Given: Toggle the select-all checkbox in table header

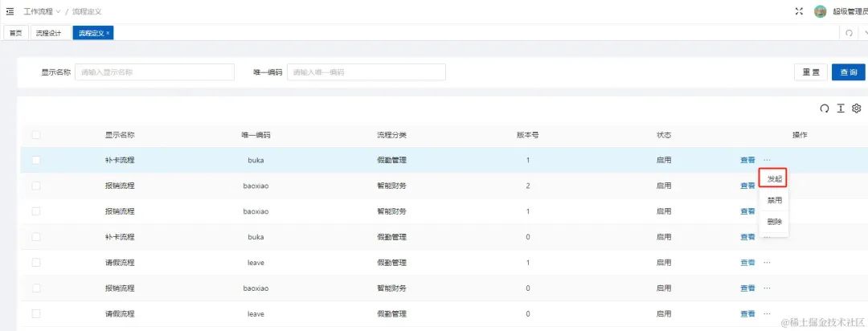Looking at the screenshot, I should pyautogui.click(x=36, y=134).
